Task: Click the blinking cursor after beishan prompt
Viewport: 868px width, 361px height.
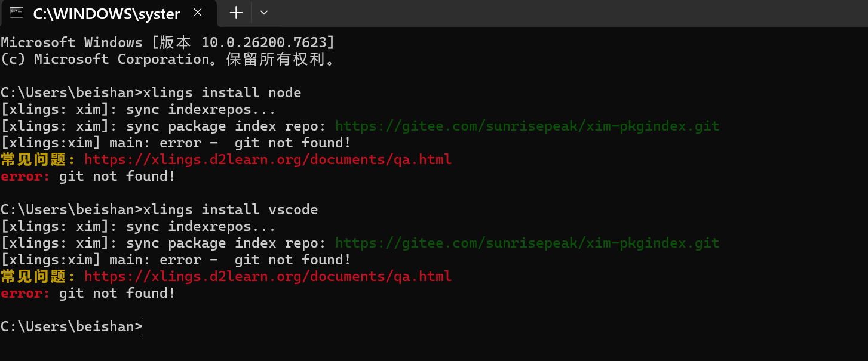Action: coord(142,326)
